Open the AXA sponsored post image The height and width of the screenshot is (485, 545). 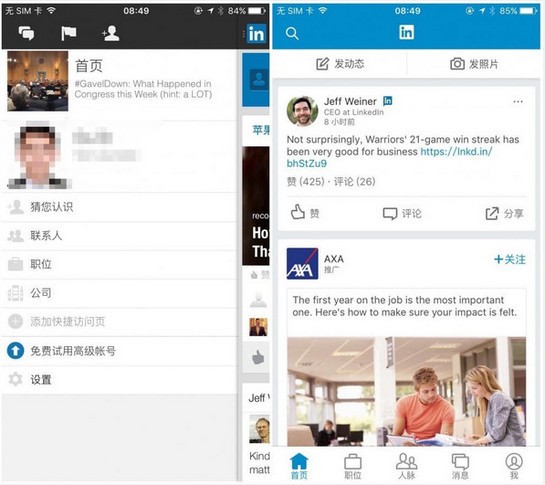406,391
